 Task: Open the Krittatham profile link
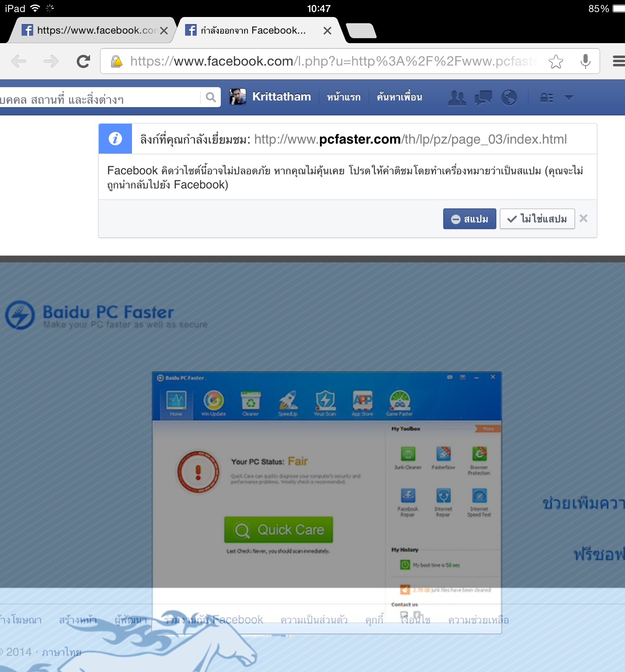click(x=281, y=97)
